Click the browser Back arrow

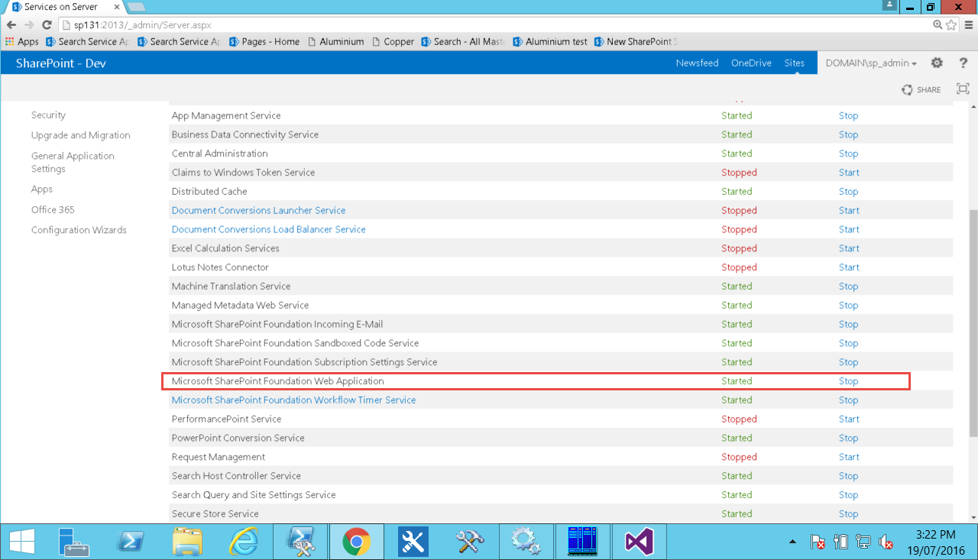coord(11,24)
